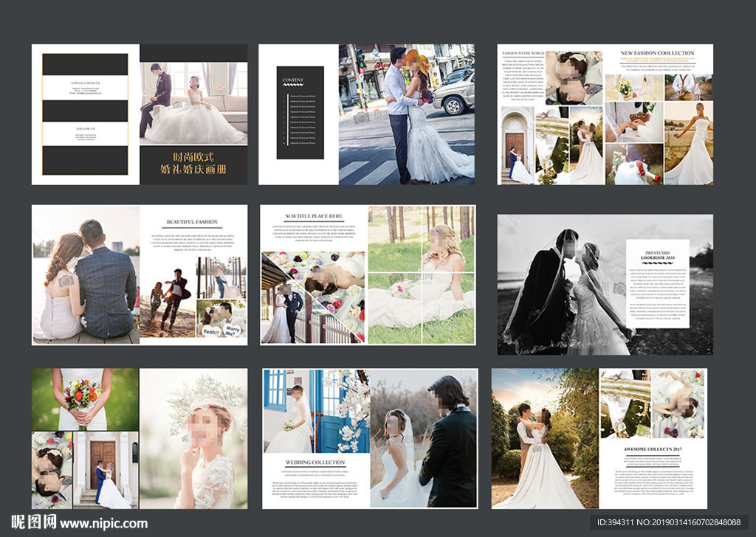Click the 'SUB TITLE PLACE HERE' heading
756x537 pixels.
(x=314, y=216)
